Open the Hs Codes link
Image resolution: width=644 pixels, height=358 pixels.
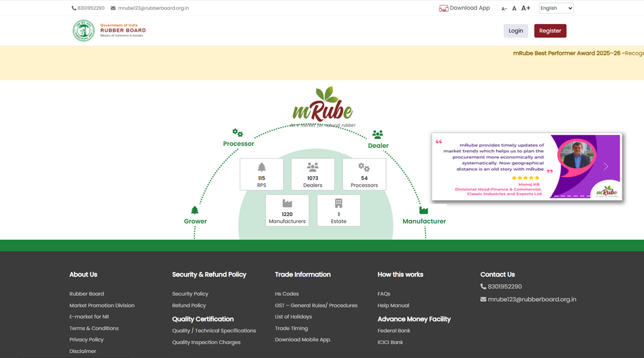pos(287,294)
